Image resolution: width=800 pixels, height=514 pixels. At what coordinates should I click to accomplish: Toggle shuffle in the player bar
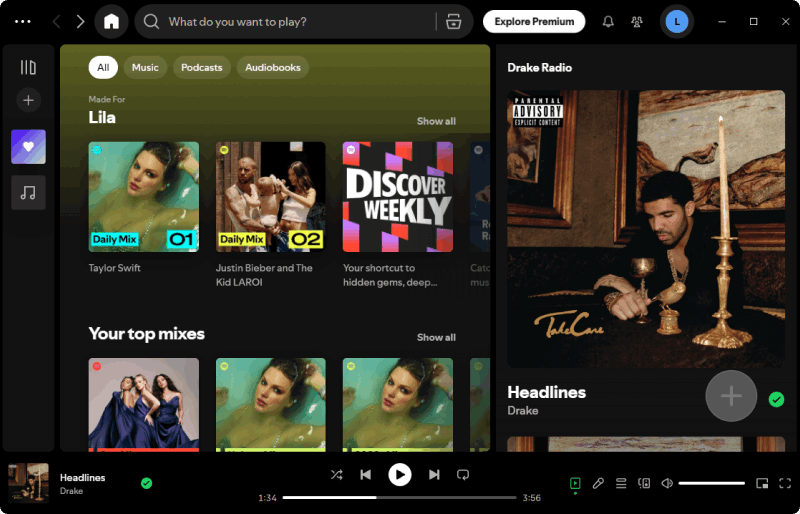336,475
